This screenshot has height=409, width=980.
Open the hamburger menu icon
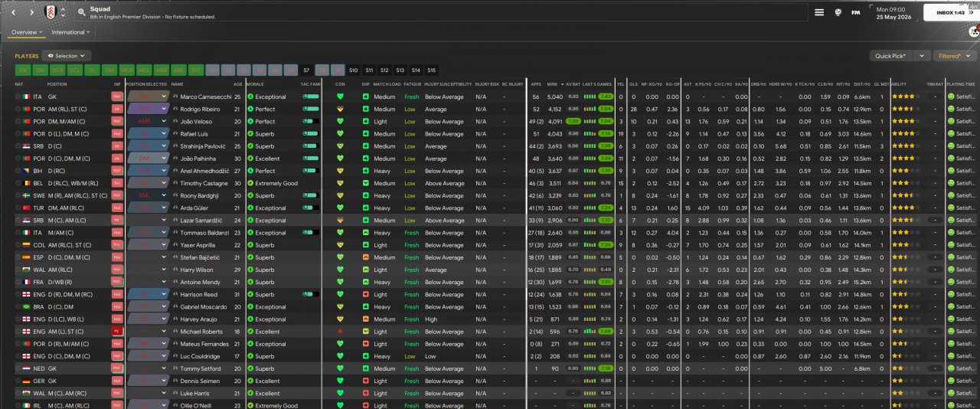pyautogui.click(x=819, y=12)
